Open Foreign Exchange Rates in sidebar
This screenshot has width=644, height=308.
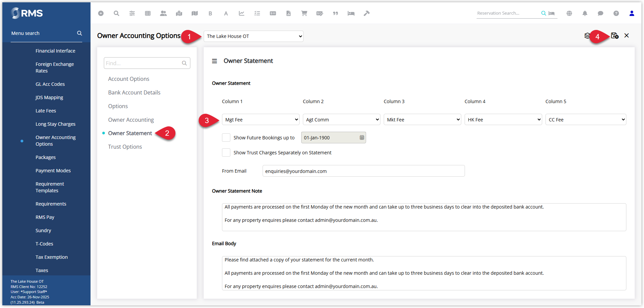click(x=55, y=68)
